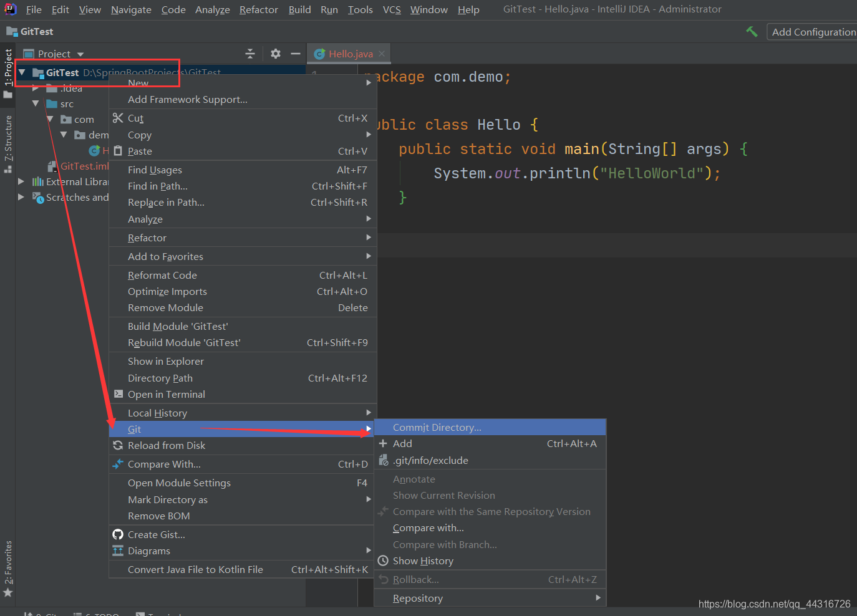Collapse the GitTest root tree node
Viewport: 857px width, 616px height.
pyautogui.click(x=22, y=72)
